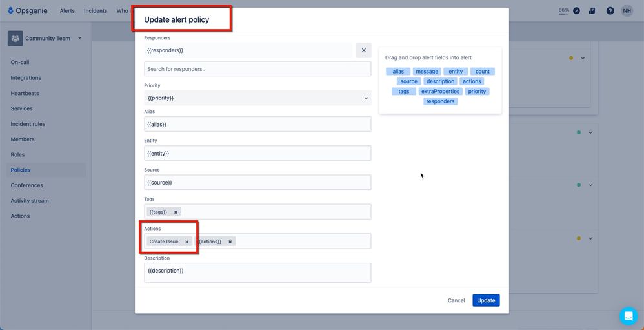Select the actions field chip
644x330 pixels.
pyautogui.click(x=472, y=81)
